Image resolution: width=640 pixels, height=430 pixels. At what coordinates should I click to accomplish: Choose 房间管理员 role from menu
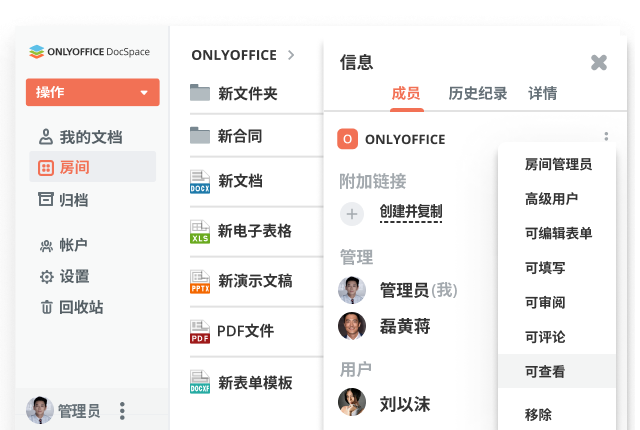pyautogui.click(x=557, y=164)
